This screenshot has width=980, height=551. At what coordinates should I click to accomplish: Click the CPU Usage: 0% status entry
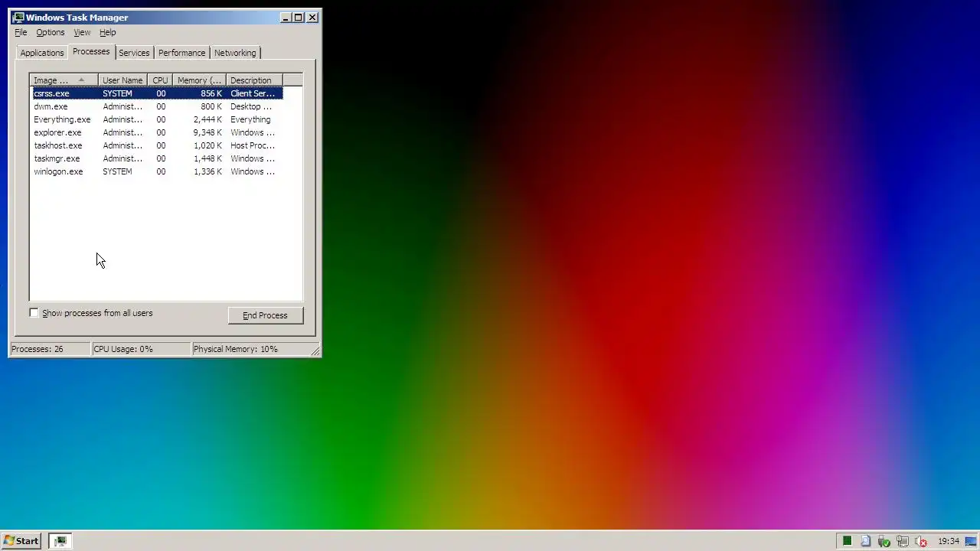coord(141,349)
